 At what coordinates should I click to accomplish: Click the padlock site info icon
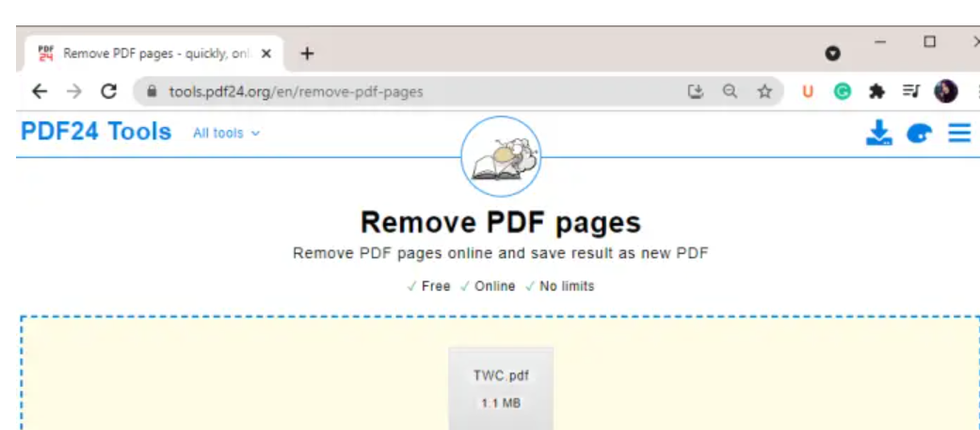[151, 92]
